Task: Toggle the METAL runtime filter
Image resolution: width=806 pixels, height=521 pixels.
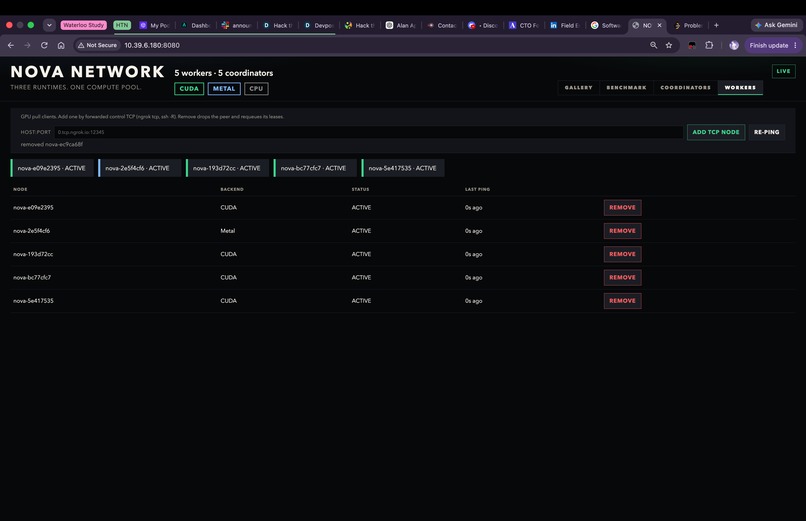Action: coord(224,89)
